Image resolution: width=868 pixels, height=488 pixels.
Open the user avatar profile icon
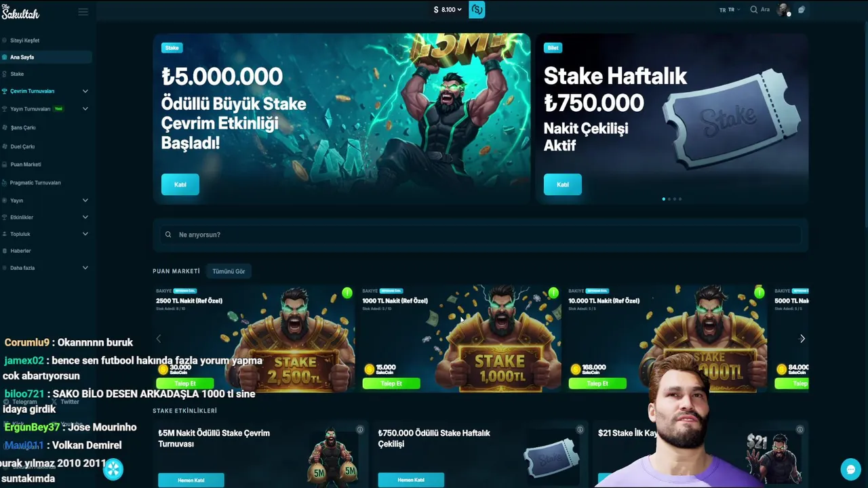783,9
